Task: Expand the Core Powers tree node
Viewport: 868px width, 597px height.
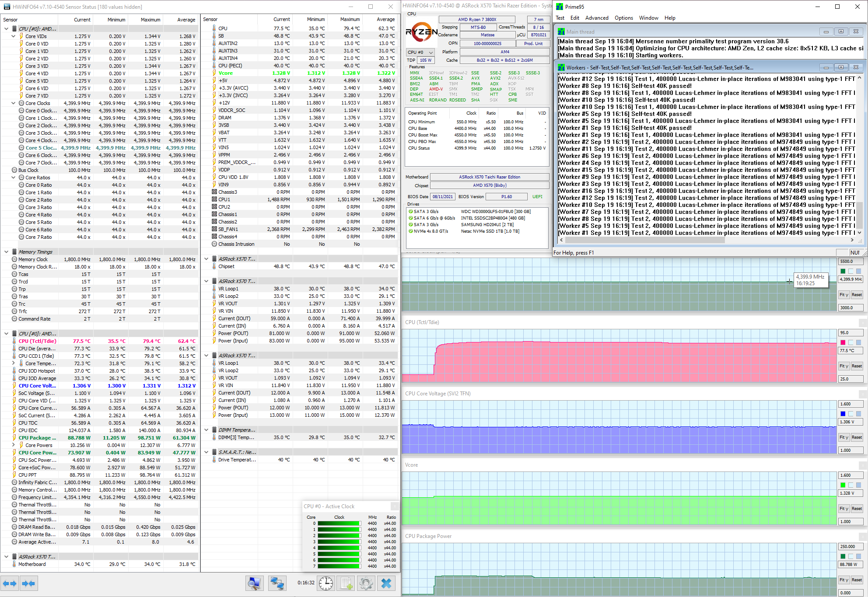Action: tap(13, 445)
